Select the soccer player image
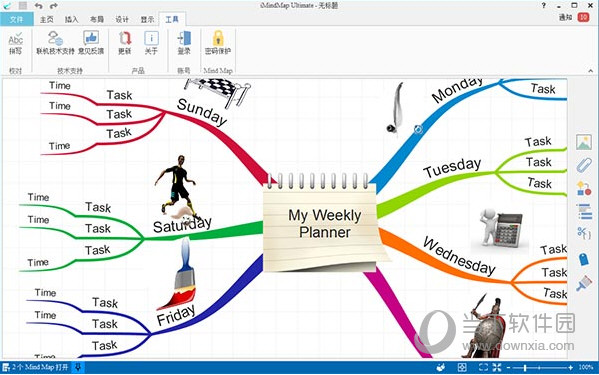The width and height of the screenshot is (599, 375). pyautogui.click(x=178, y=188)
